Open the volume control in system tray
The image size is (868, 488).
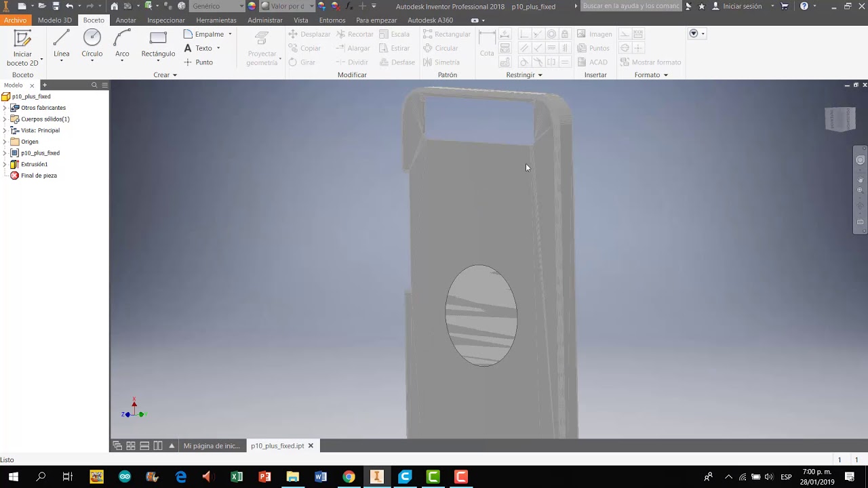(768, 476)
